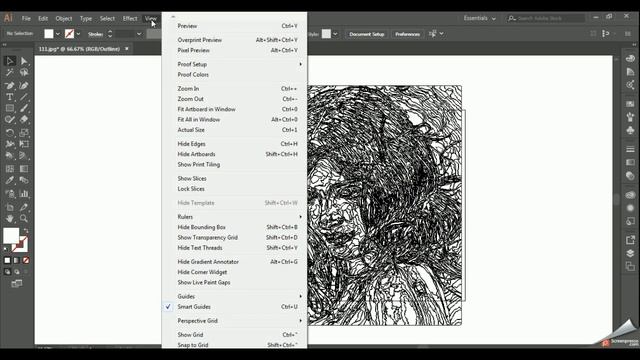Select the Rectangle tool
Screen dimensions: 640x360
click(10, 108)
